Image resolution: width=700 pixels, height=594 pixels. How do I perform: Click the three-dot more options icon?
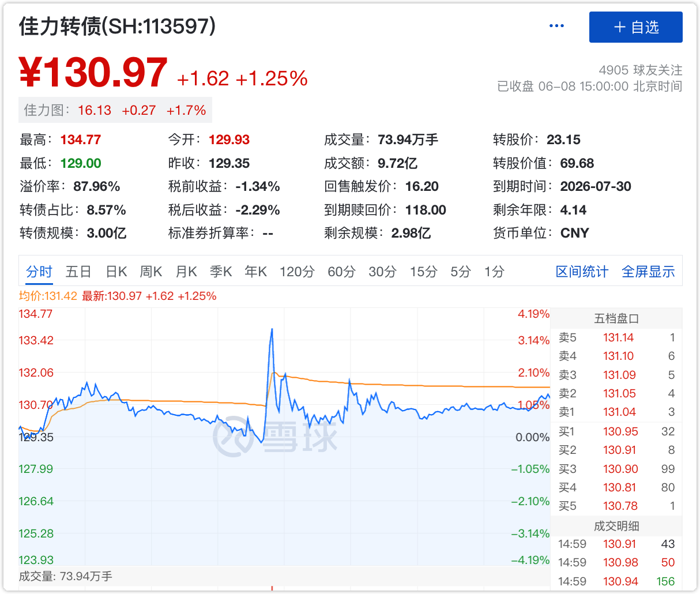click(556, 26)
